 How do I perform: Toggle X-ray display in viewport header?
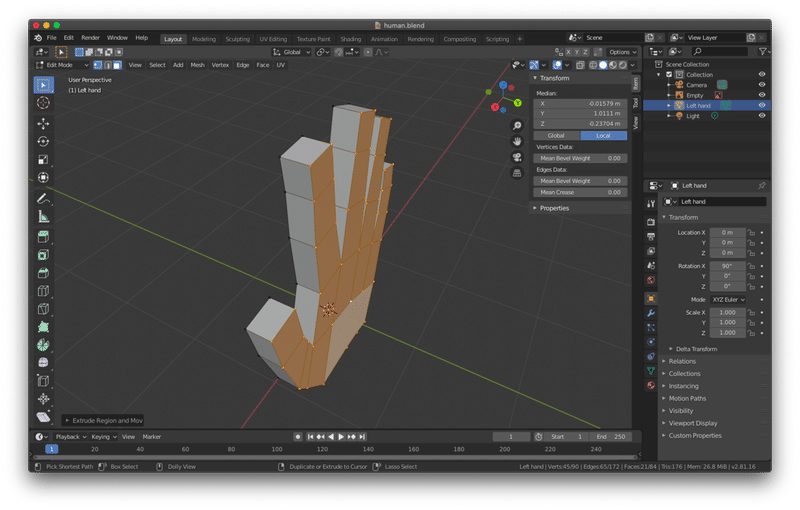click(581, 65)
